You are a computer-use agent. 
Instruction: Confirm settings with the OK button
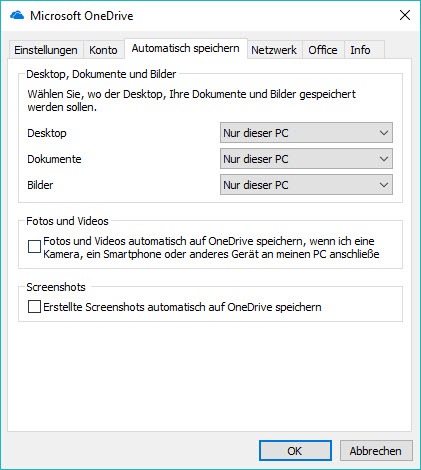pos(295,451)
